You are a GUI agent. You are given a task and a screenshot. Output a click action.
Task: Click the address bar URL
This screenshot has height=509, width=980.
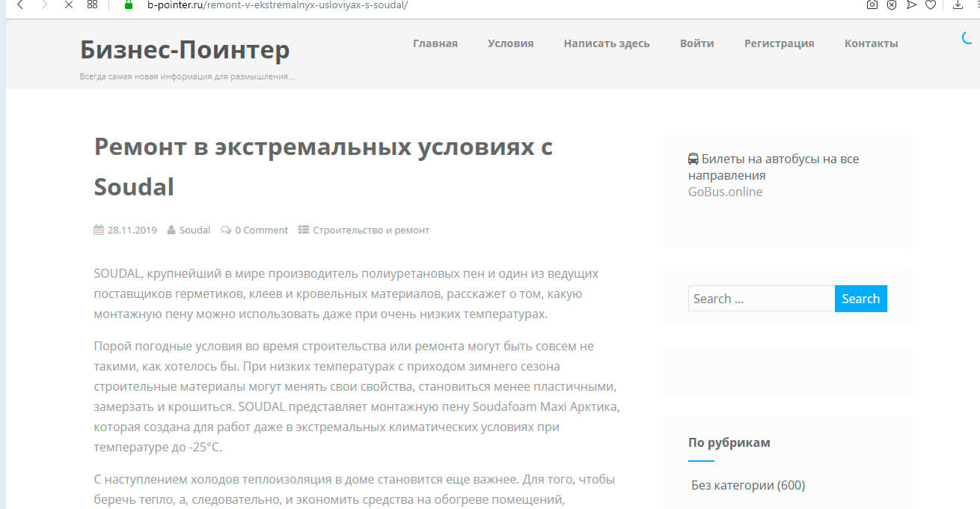point(277,4)
